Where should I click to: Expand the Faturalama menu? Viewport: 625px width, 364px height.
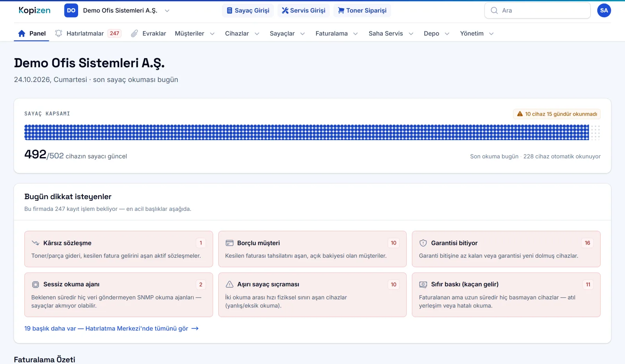pos(337,34)
